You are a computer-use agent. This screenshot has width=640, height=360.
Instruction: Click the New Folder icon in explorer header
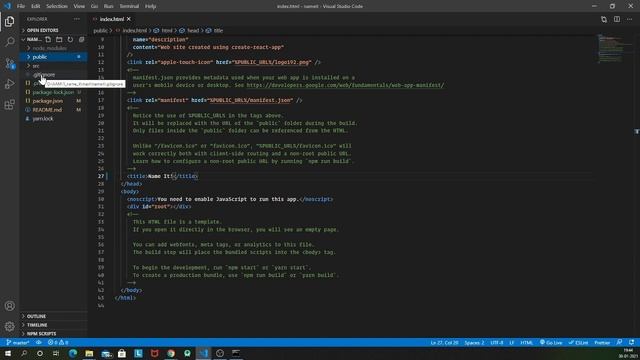click(x=59, y=39)
